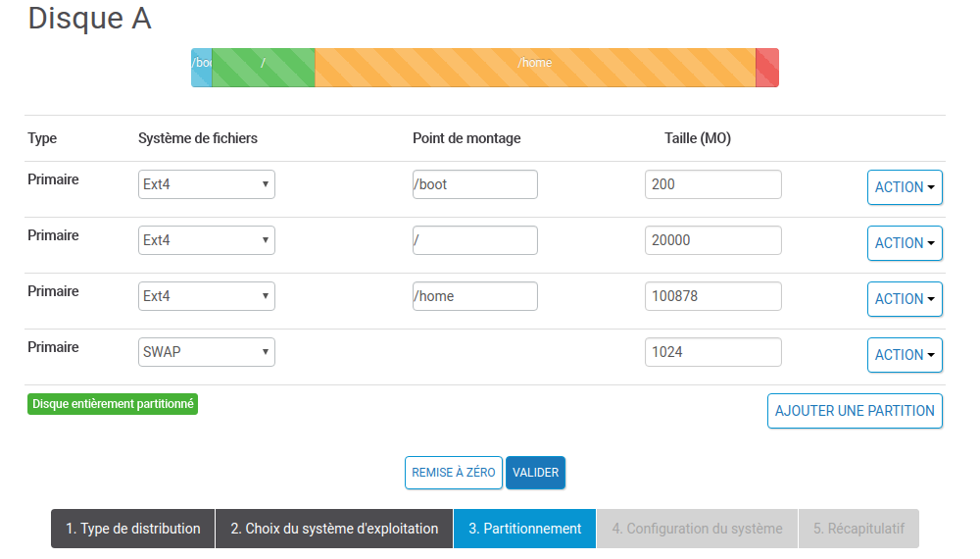Click the /boot mount point field
The width and height of the screenshot is (980, 559).
pos(474,184)
